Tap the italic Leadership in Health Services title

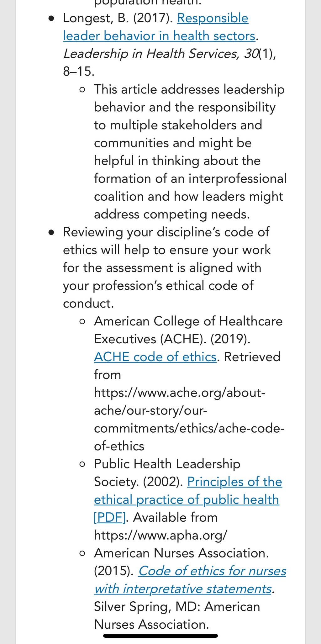[160, 54]
